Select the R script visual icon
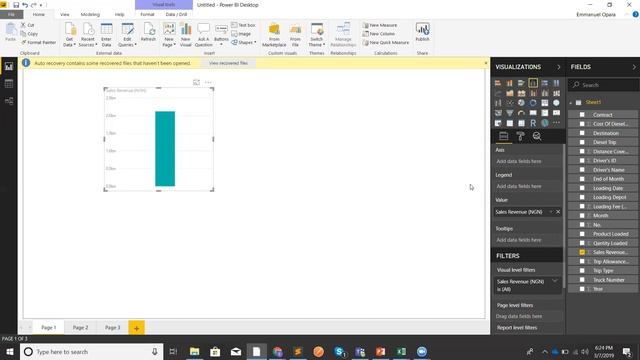Viewport: 640px width, 360px height. pos(533,123)
